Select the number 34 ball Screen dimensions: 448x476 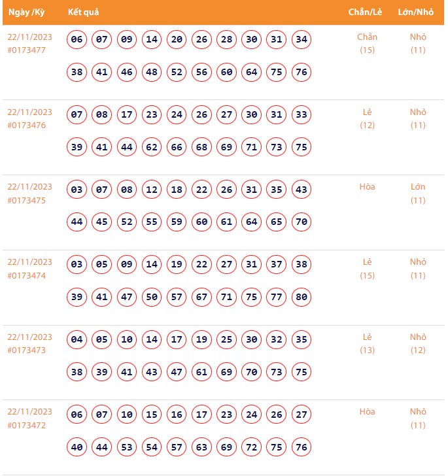[302, 39]
